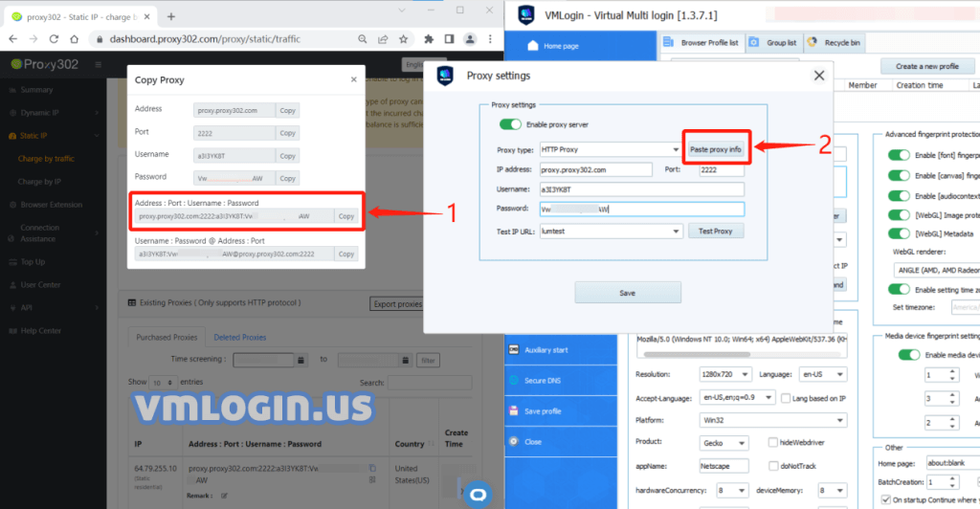Toggle [WebGL] Metadata switch
The width and height of the screenshot is (980, 509).
[x=899, y=233]
